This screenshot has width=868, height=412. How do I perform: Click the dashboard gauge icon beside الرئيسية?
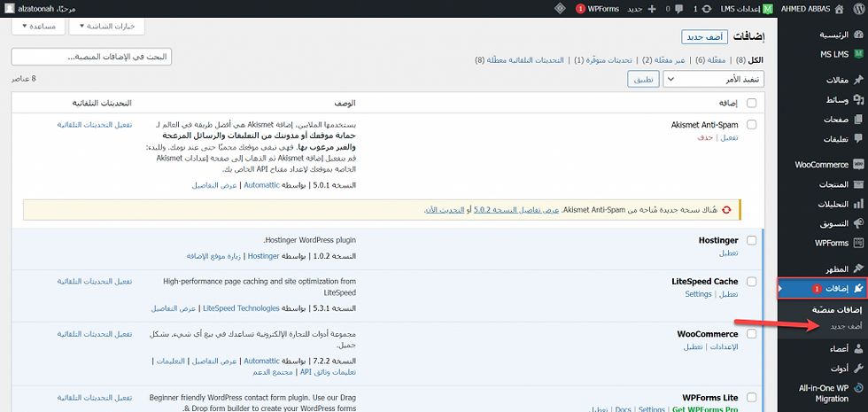[x=858, y=35]
